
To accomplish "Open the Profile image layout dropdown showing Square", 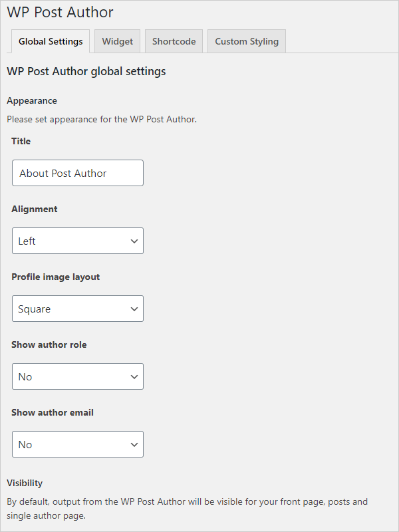I will click(x=77, y=309).
